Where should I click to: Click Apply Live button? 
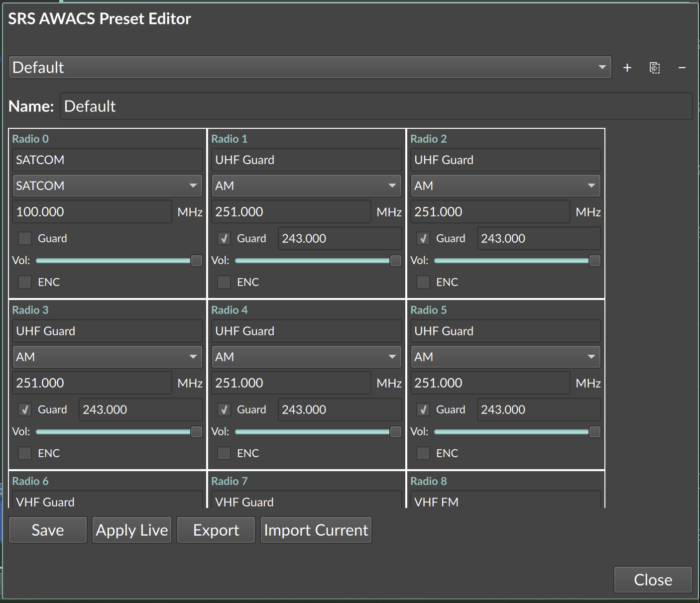[132, 530]
